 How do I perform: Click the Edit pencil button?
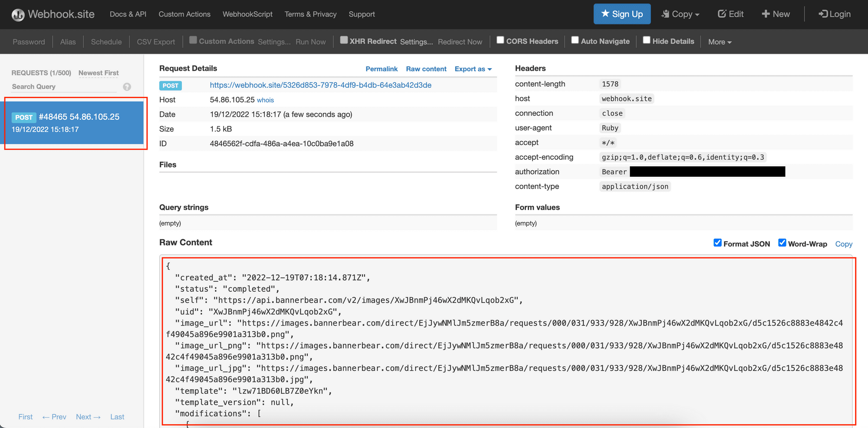[730, 14]
